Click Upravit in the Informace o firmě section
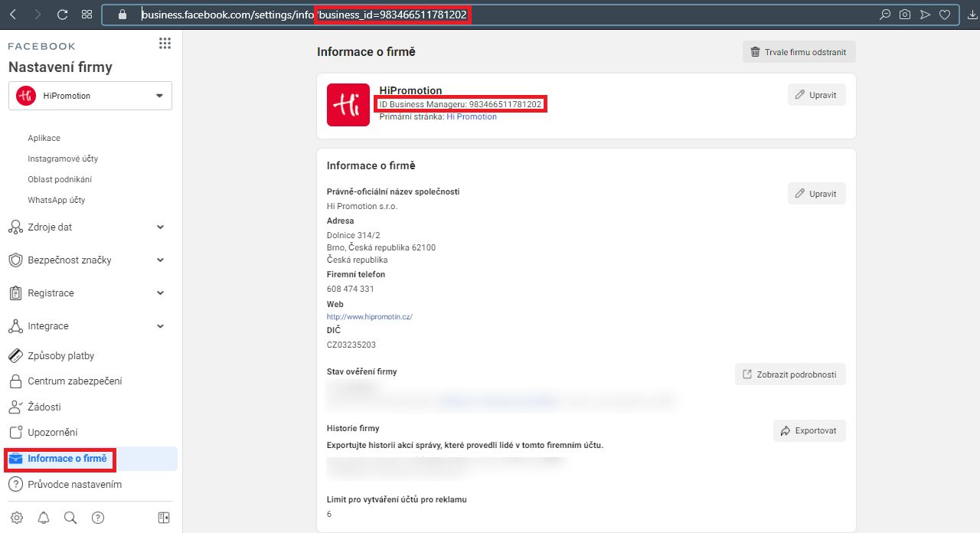Viewport: 980px width, 533px height. [816, 194]
